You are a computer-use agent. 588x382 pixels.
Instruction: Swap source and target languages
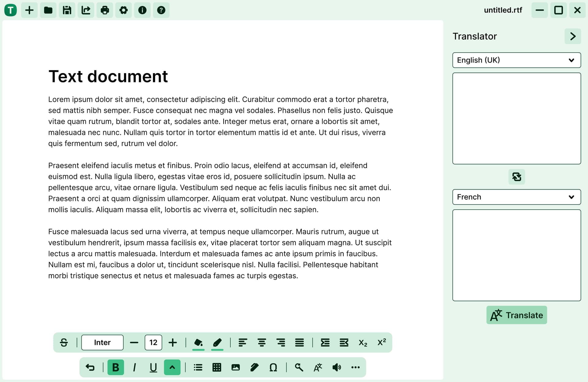click(x=516, y=177)
